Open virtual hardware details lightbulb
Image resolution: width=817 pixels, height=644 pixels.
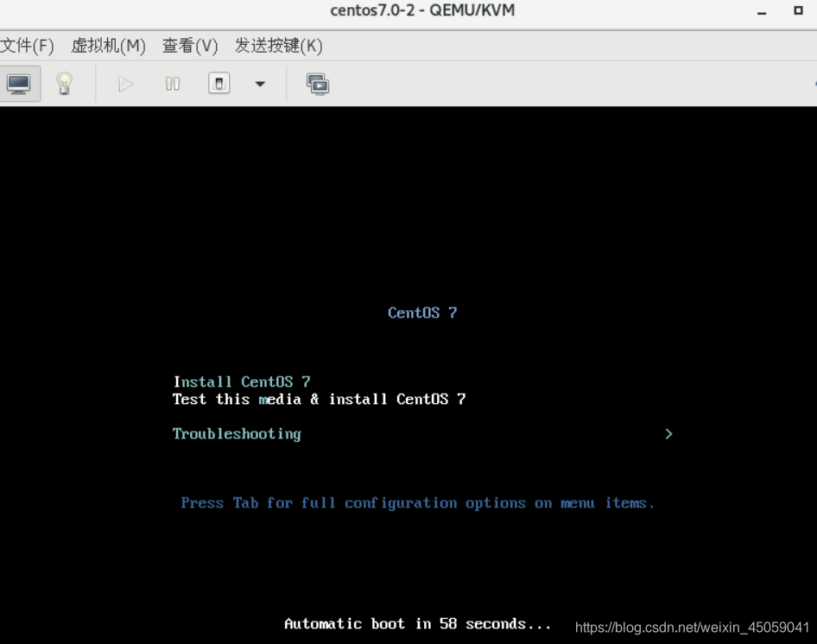point(64,84)
